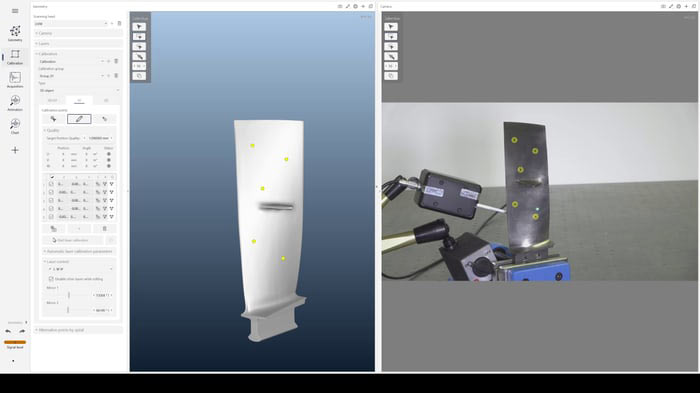Viewport: 700px width, 393px height.
Task: Open settings gear in Geometry view header
Action: pos(355,6)
